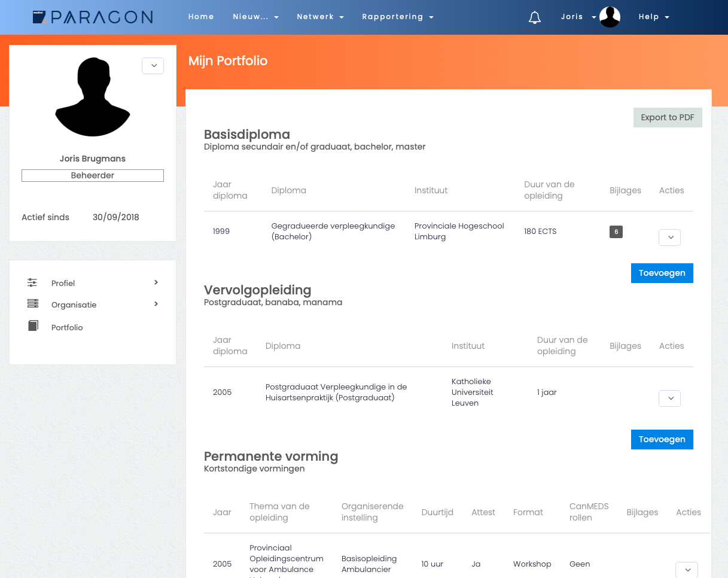The width and height of the screenshot is (728, 578).
Task: Click the Paragon logo
Action: click(93, 17)
